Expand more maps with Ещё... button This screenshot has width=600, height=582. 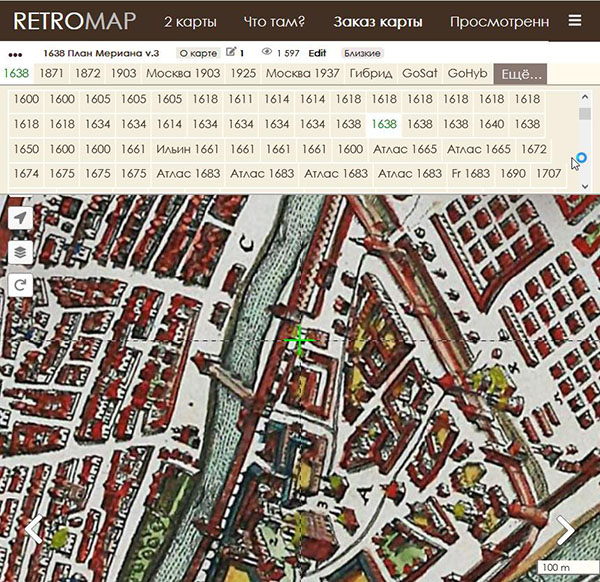pos(520,74)
